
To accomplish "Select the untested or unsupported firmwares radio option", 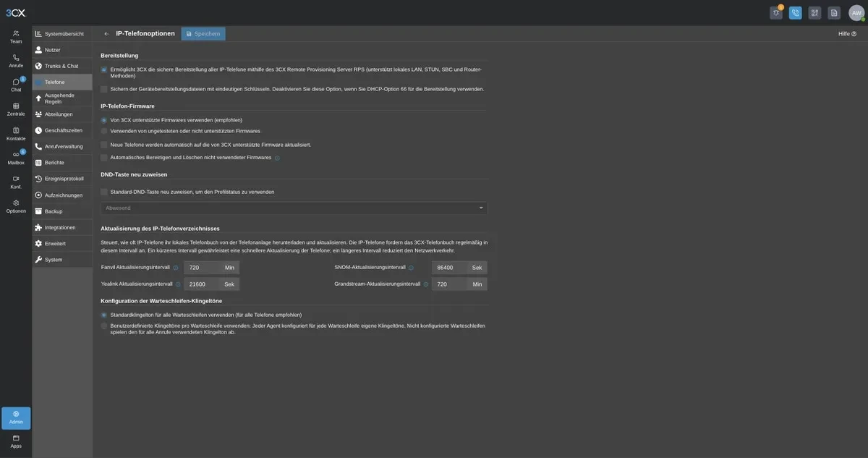I will 104,131.
